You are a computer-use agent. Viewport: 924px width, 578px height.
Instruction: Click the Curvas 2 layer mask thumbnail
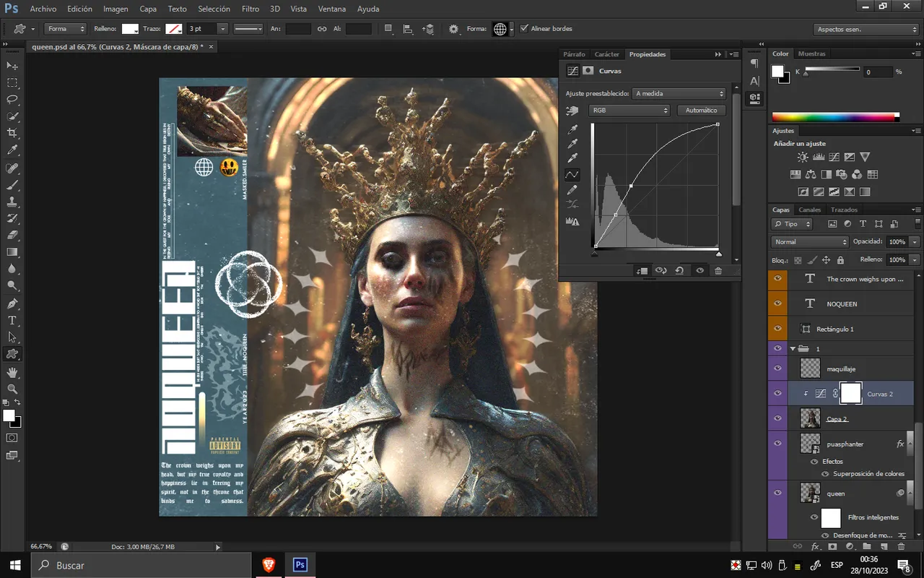851,393
